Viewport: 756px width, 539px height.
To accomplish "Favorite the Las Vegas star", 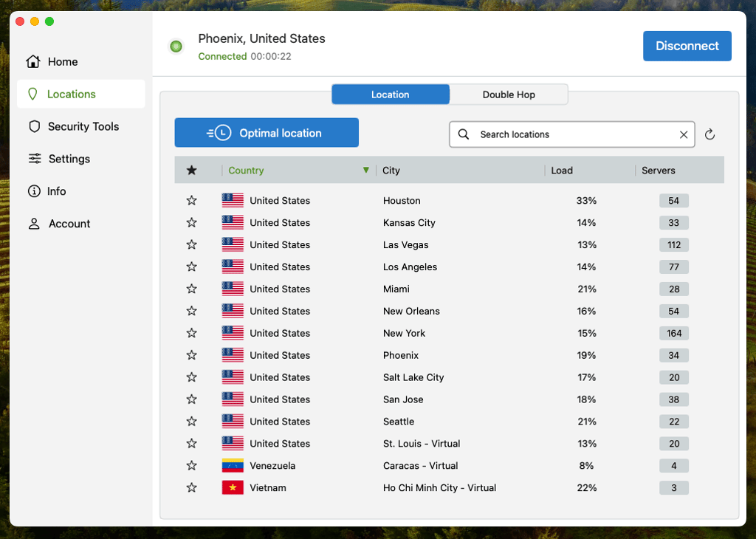I will pos(191,244).
